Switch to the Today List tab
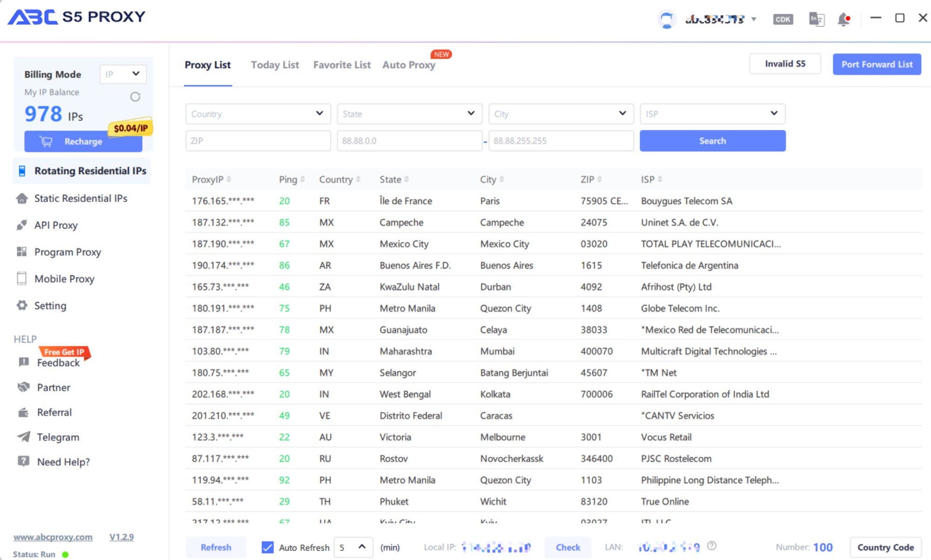This screenshot has width=931, height=560. [x=275, y=65]
